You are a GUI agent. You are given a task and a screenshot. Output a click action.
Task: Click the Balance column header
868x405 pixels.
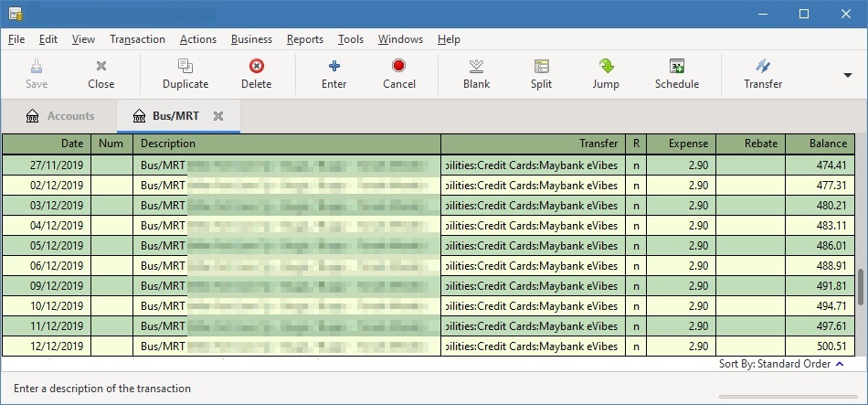tap(820, 144)
